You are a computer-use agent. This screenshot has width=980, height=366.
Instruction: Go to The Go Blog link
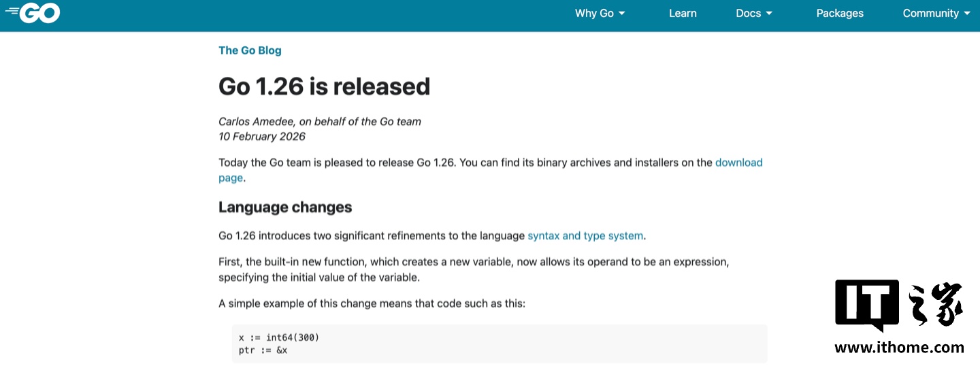250,50
